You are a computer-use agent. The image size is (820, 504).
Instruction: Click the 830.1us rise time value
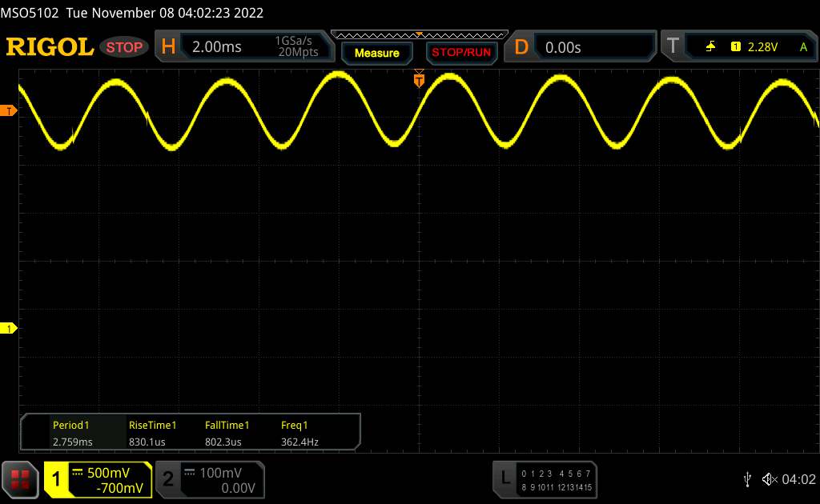[147, 442]
